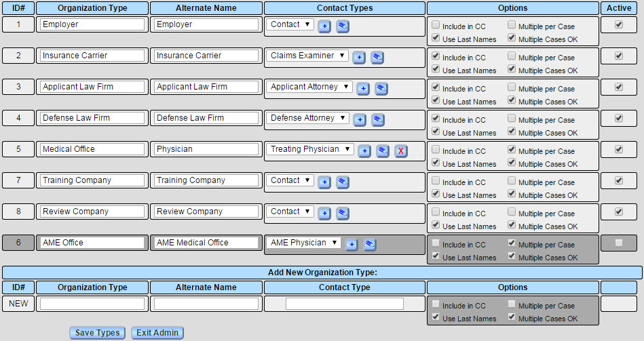Click the edit pencil icon for Claims Examiner
Screen dimensions: 644x341
tap(377, 57)
